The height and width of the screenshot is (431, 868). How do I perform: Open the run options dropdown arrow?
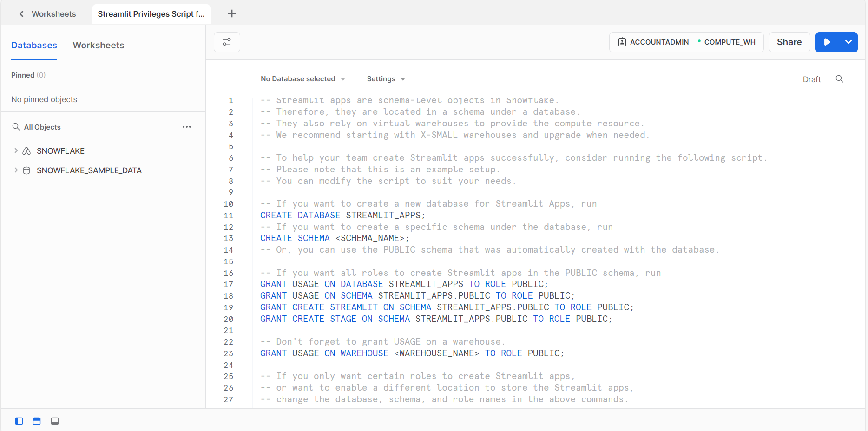point(848,42)
